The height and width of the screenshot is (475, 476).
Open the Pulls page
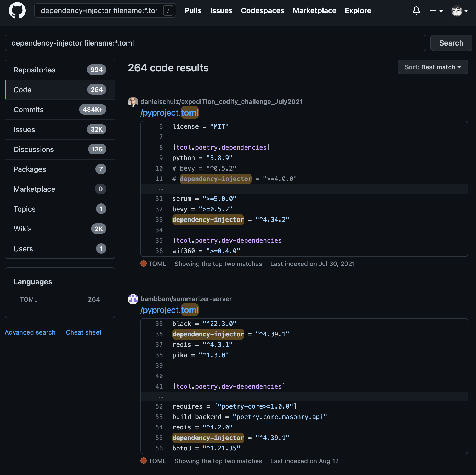193,10
